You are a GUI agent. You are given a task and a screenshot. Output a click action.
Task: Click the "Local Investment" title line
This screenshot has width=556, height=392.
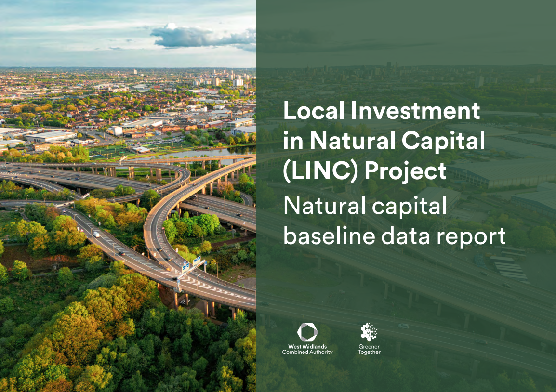[x=382, y=112]
